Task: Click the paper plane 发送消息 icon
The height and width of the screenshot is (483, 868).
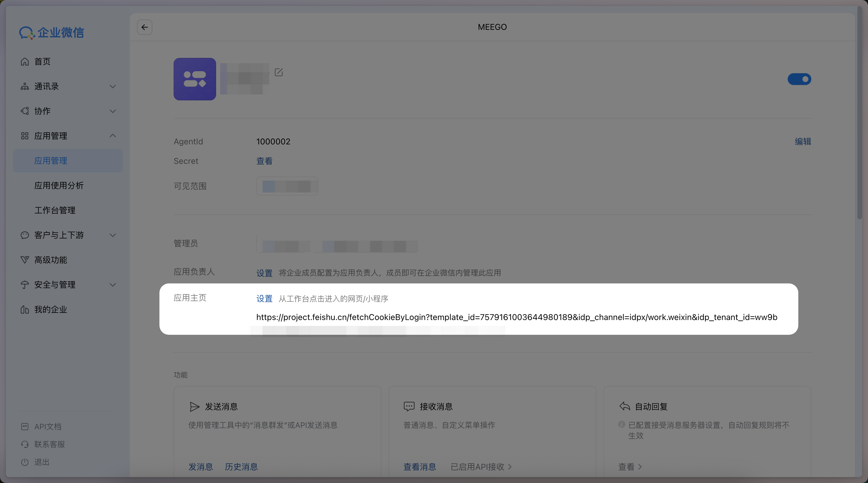Action: pos(195,407)
